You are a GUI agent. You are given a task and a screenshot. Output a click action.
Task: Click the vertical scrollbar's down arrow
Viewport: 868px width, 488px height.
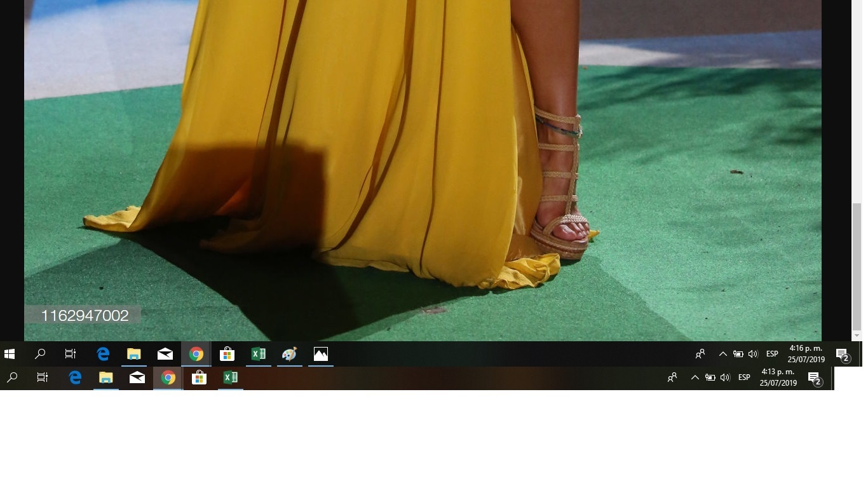(x=857, y=335)
